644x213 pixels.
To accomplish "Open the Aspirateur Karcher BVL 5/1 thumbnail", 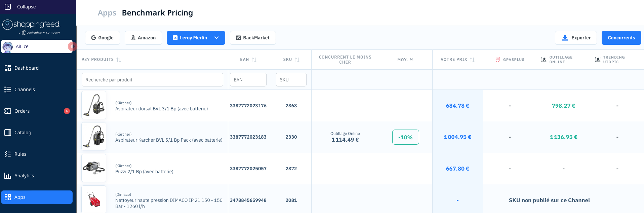I will pos(94,136).
